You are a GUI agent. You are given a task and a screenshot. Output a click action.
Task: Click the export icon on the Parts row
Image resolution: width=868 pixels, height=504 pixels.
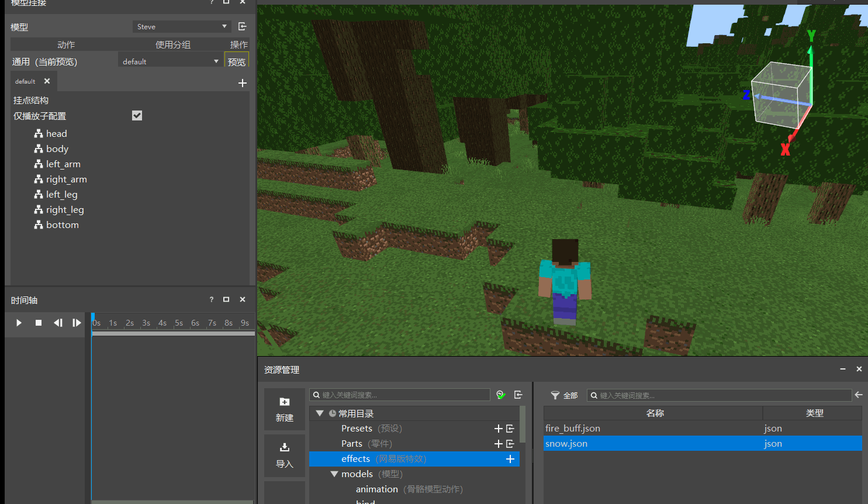[510, 444]
